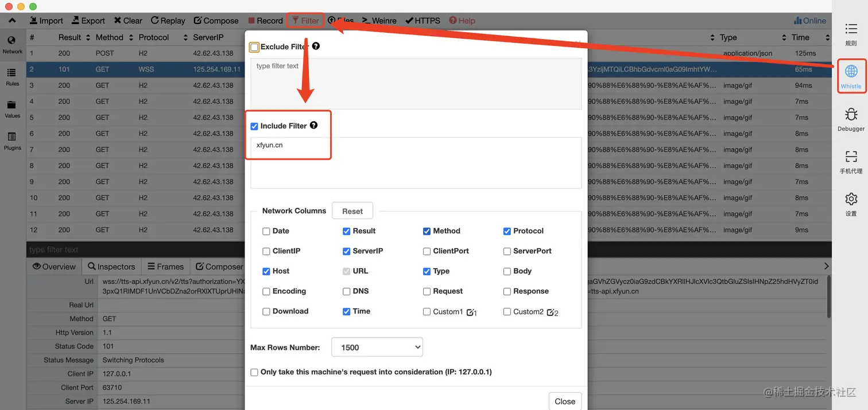The width and height of the screenshot is (868, 410).
Task: Uncheck the Time column
Action: tap(347, 312)
